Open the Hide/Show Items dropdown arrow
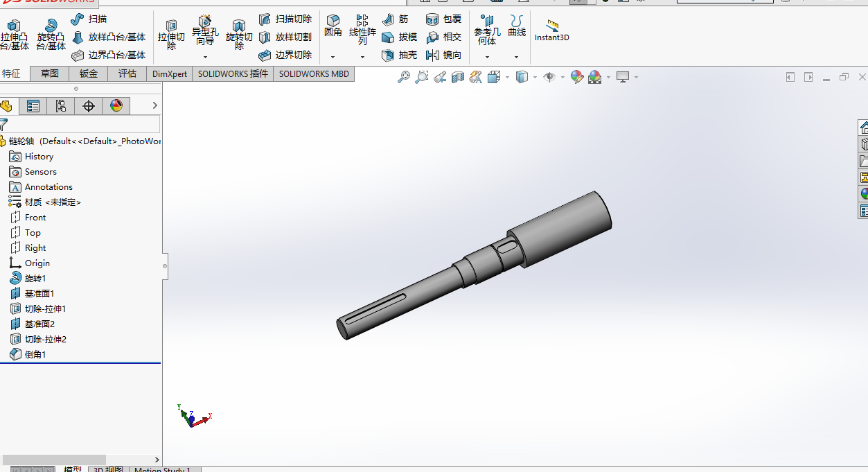Viewport: 868px width, 472px height. pyautogui.click(x=563, y=77)
